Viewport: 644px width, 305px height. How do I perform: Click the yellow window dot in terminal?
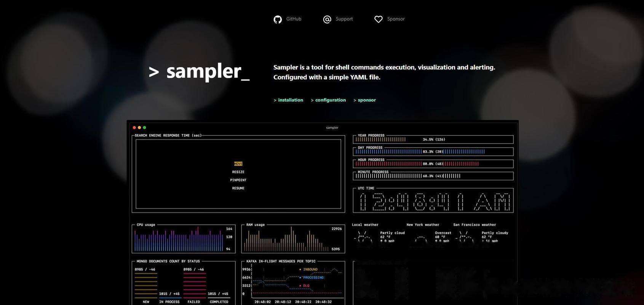[x=139, y=128]
